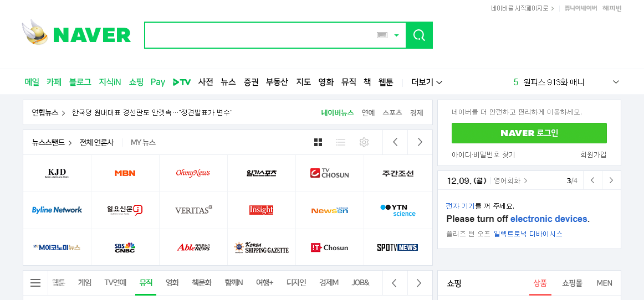Select the TV연예 topic tab
Image resolution: width=644 pixels, height=300 pixels.
coord(115,283)
